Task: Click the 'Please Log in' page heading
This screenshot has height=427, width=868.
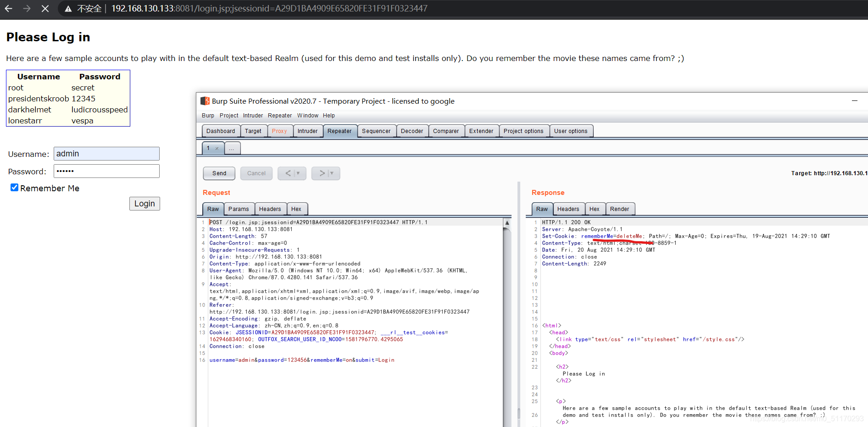Action: tap(48, 37)
